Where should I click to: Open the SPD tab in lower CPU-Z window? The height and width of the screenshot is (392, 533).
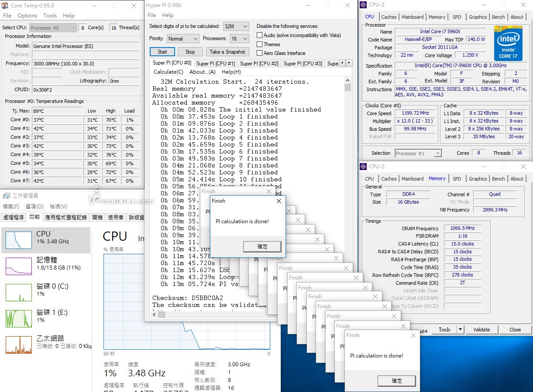click(457, 179)
